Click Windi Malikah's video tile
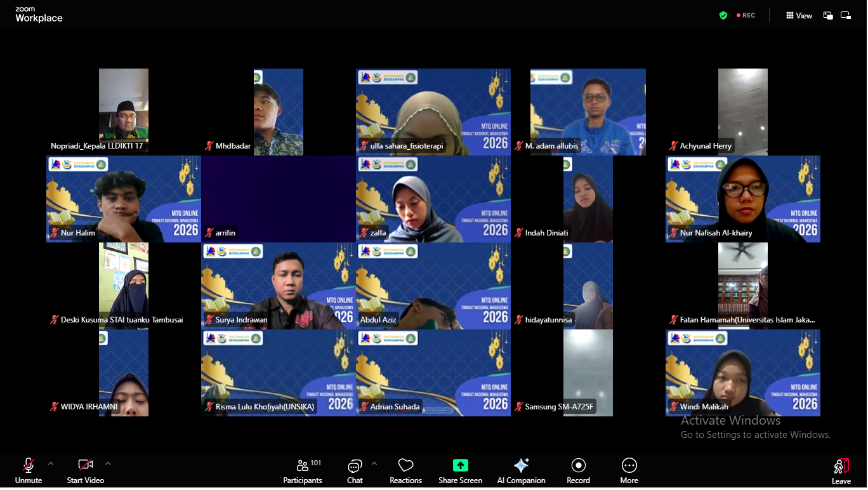Screen dimensions: 868x490 pos(742,371)
